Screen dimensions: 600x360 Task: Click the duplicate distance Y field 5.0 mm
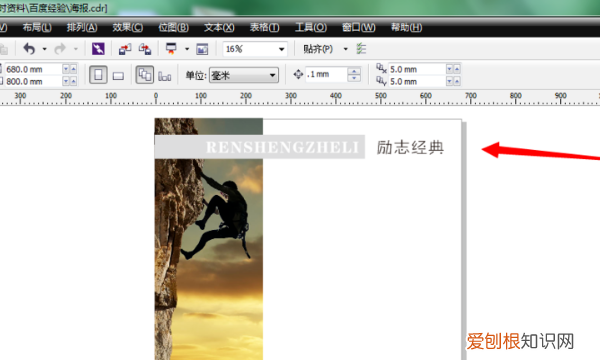point(417,81)
